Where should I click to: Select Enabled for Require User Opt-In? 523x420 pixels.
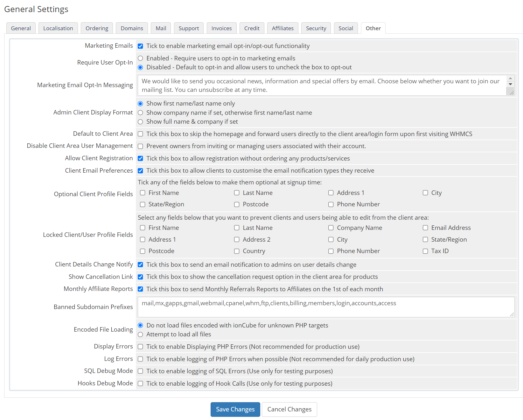(140, 59)
